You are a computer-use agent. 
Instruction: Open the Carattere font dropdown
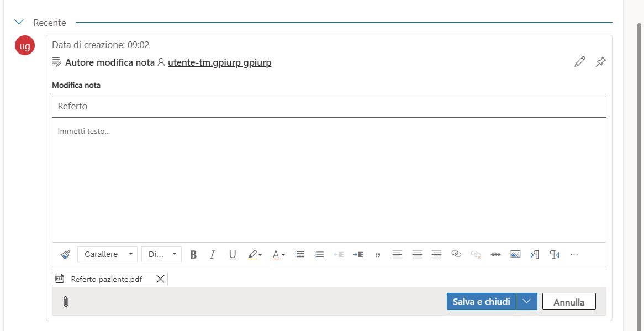click(x=107, y=254)
